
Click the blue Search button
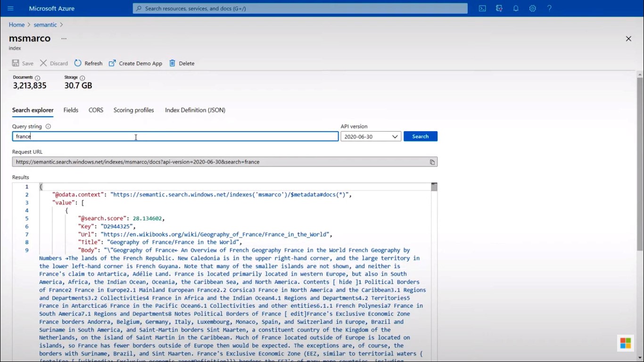tap(421, 136)
